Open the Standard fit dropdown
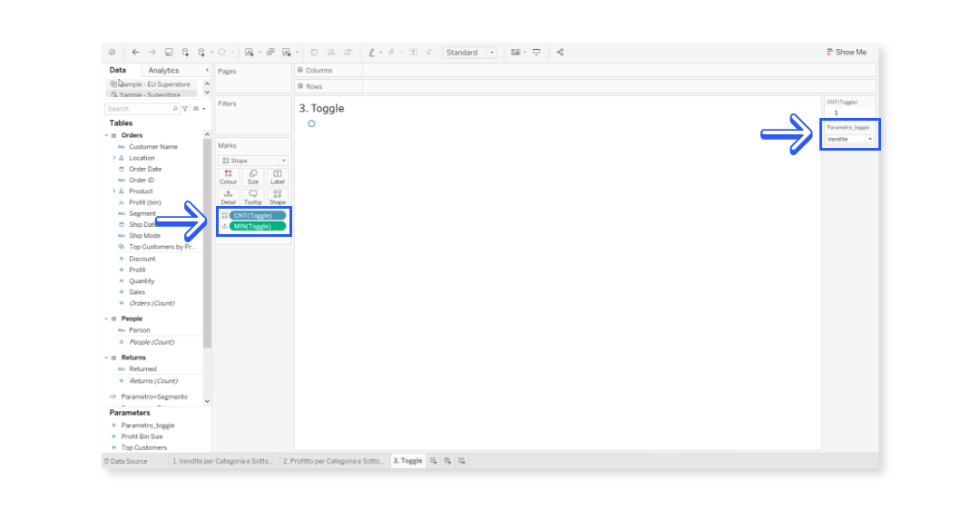This screenshot has width=980, height=510. tap(469, 53)
